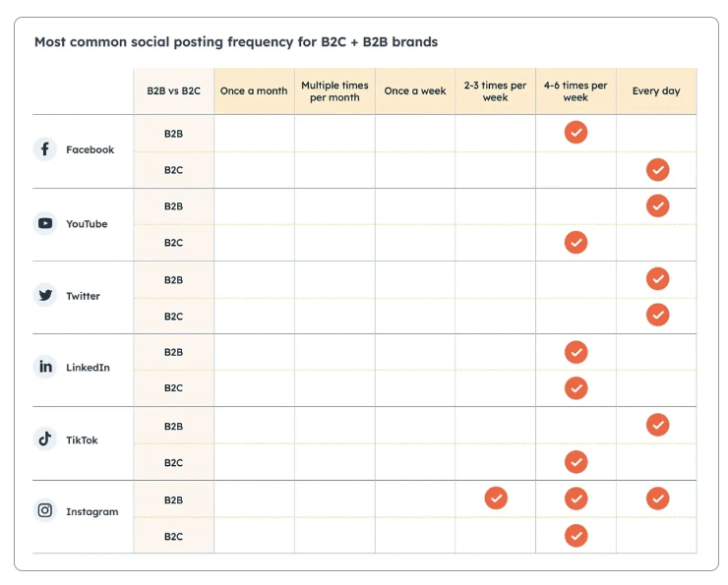Click the 'TikTok' platform label
Image resolution: width=728 pixels, height=585 pixels.
click(83, 440)
